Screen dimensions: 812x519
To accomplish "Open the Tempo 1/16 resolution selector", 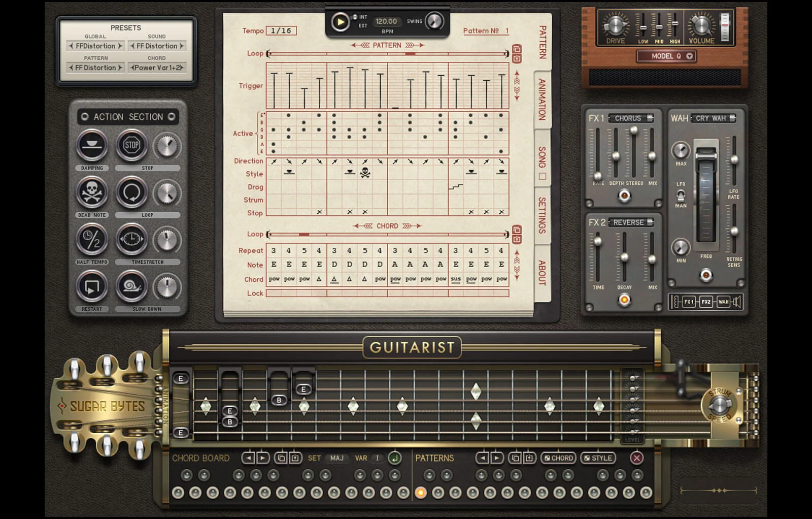I will click(281, 31).
